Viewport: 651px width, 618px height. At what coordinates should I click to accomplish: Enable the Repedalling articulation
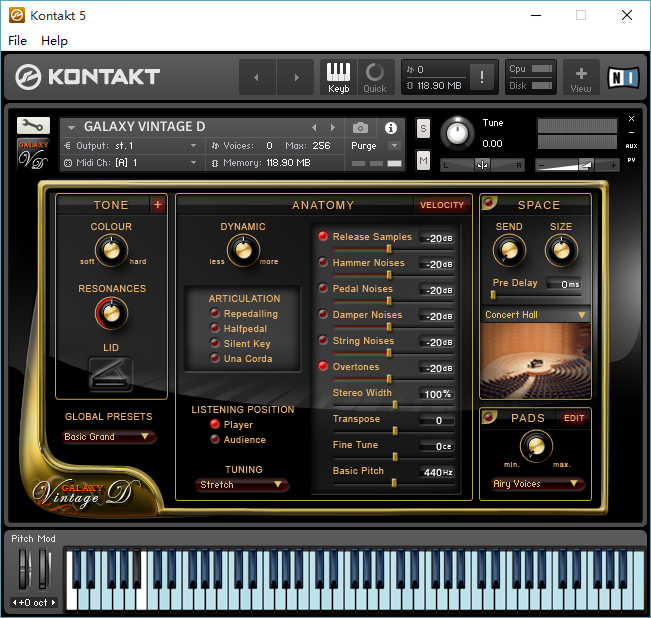pyautogui.click(x=215, y=314)
